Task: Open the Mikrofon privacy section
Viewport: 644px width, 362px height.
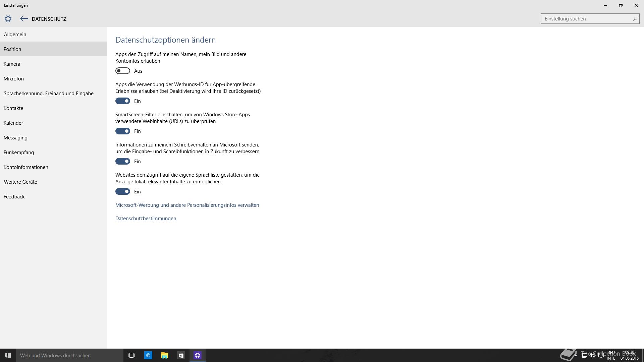Action: 54,78
